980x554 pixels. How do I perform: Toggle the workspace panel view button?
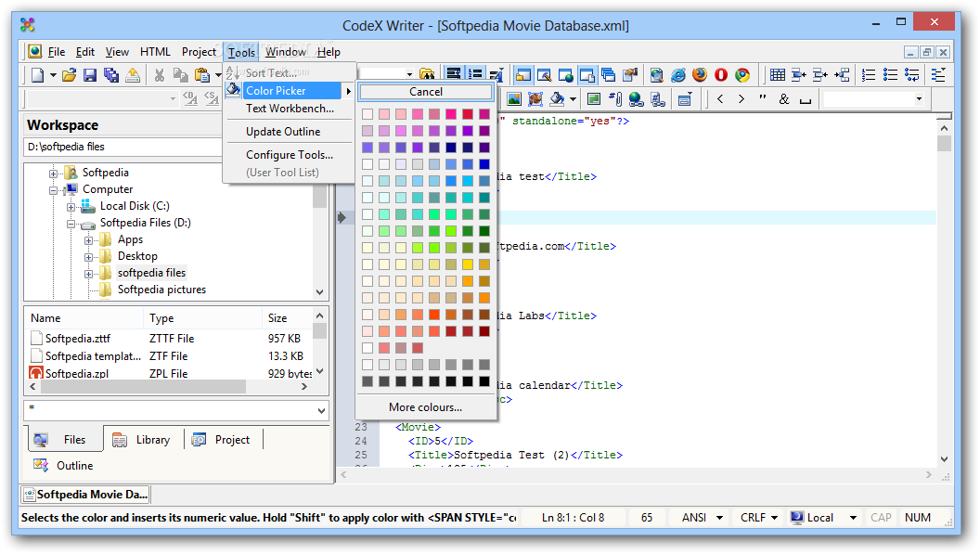523,75
